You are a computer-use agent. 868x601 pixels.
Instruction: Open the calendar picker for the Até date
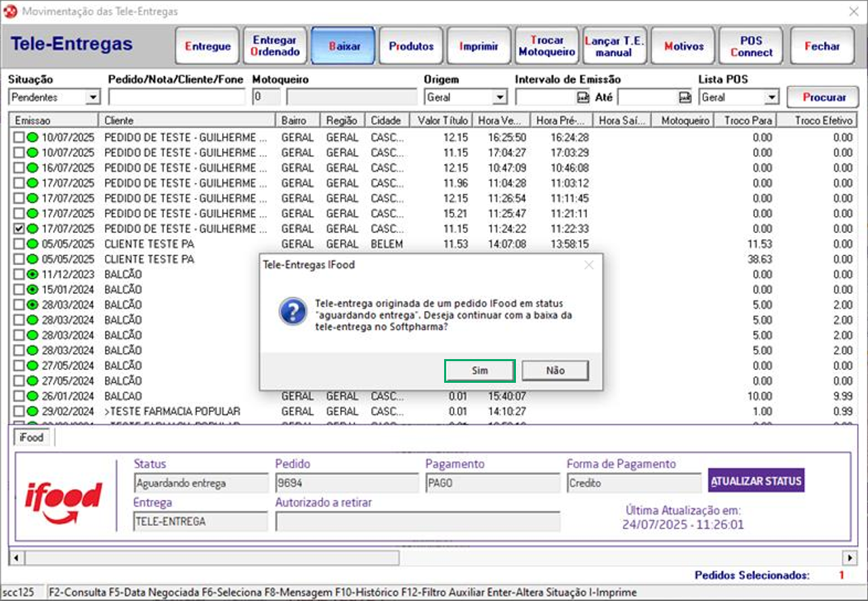(x=685, y=98)
